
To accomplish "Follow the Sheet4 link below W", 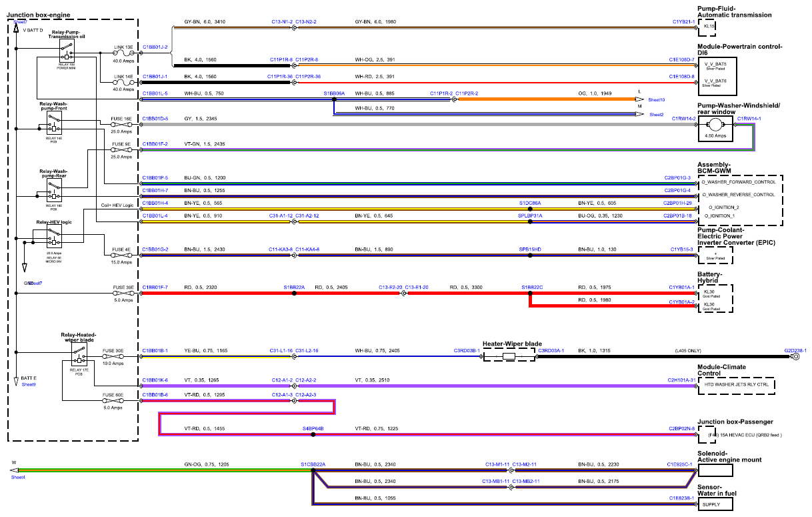I will tap(18, 477).
